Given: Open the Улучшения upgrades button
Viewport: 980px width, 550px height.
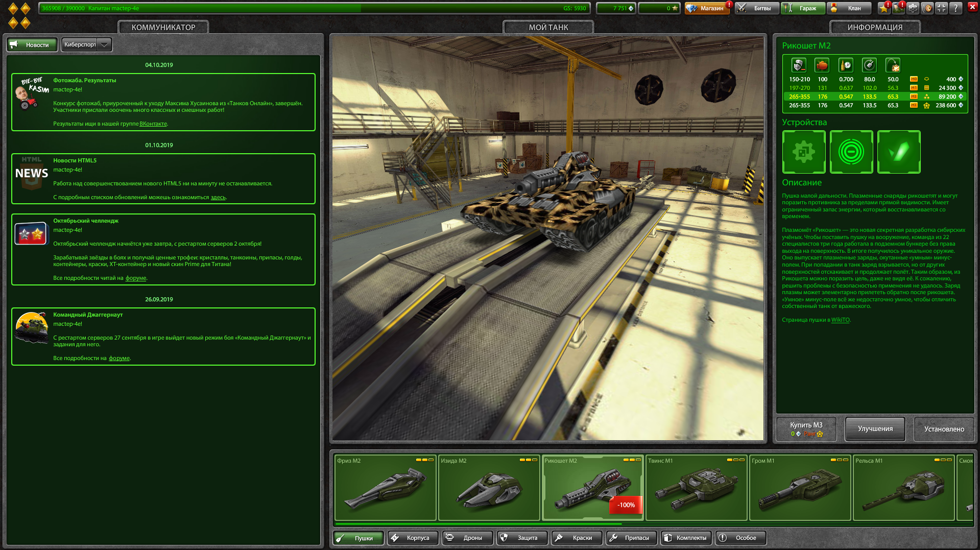Looking at the screenshot, I should (x=875, y=429).
